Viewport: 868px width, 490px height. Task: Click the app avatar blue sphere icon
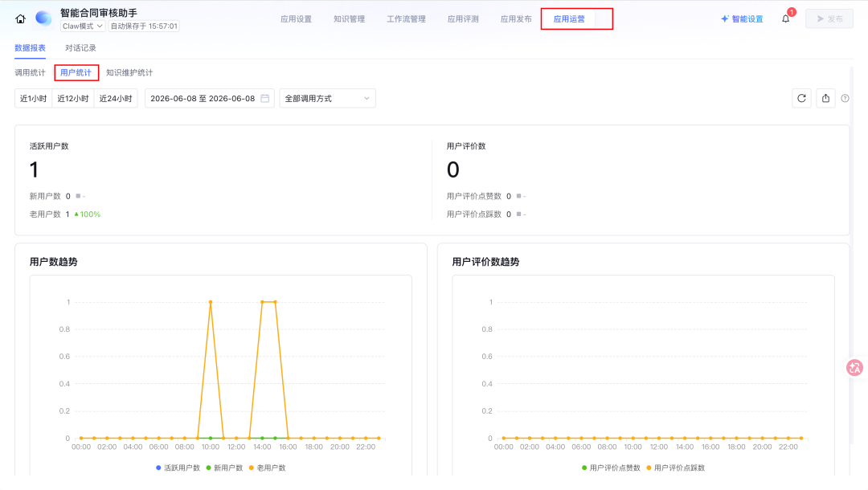[43, 18]
